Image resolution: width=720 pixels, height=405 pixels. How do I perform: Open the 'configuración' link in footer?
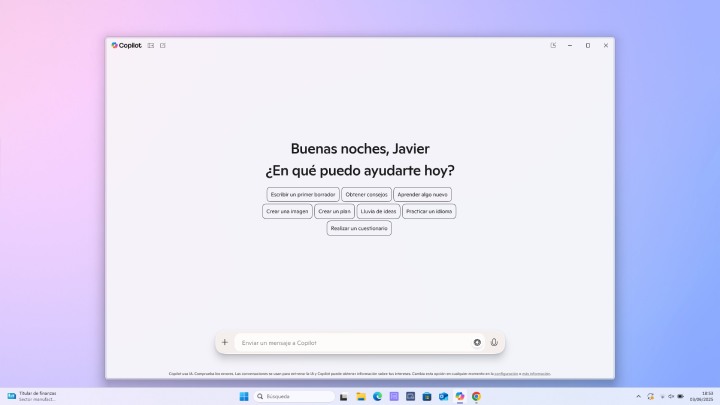coord(506,374)
